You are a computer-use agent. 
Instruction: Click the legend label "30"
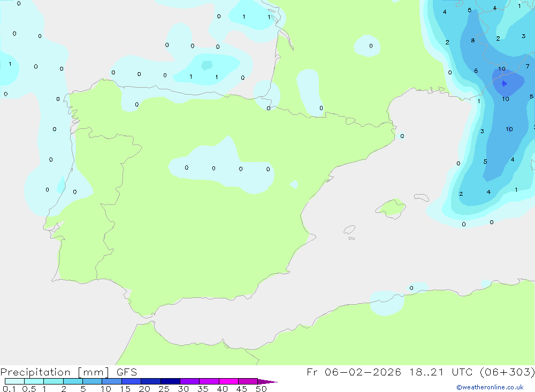click(183, 389)
